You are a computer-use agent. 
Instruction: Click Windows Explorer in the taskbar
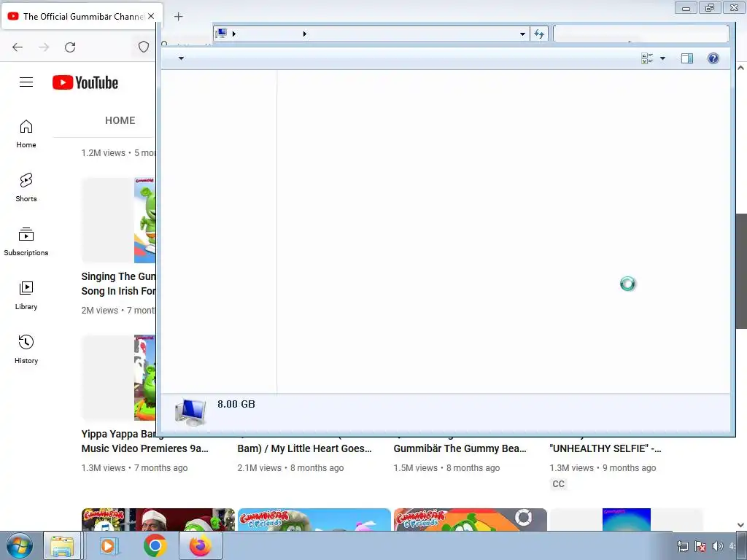click(63, 545)
